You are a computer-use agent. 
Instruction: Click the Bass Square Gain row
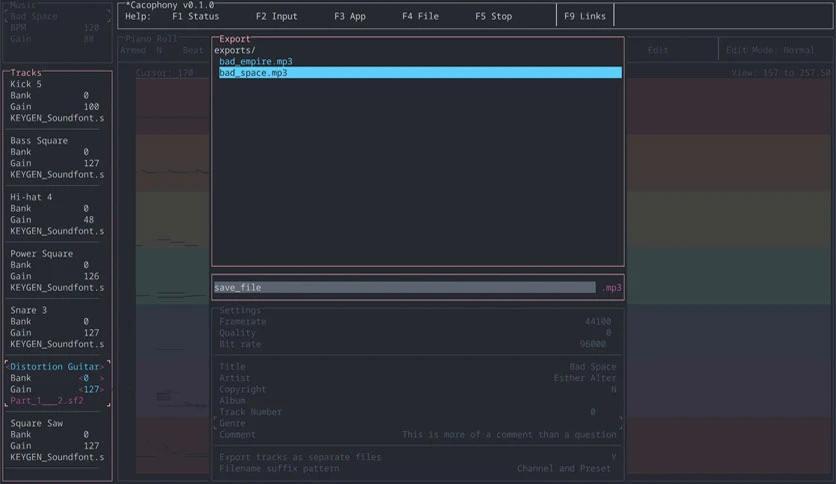point(54,163)
